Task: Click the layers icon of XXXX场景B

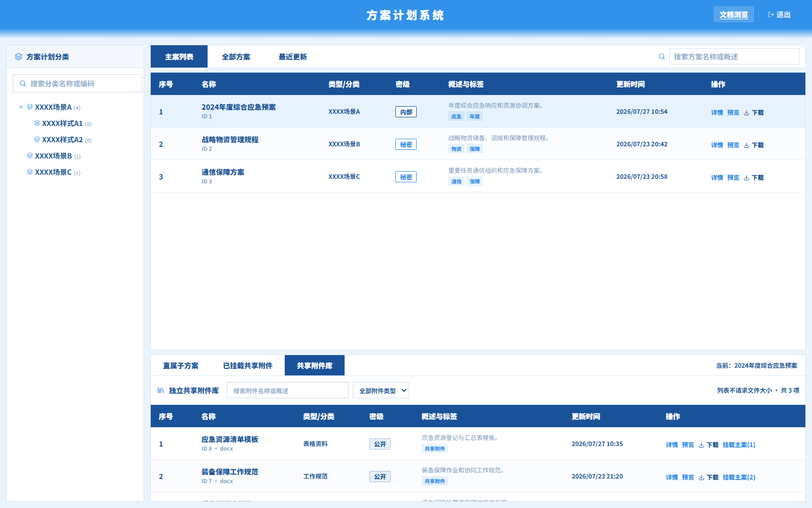Action: click(30, 155)
